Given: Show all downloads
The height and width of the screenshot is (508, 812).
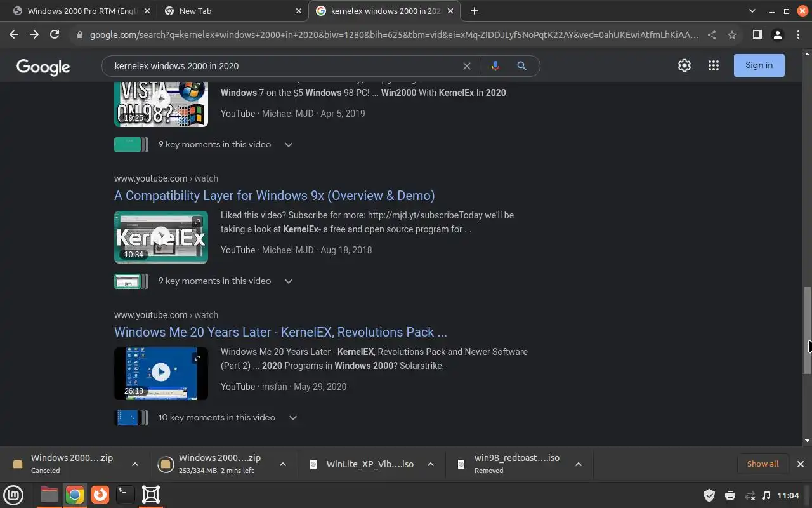Looking at the screenshot, I should tap(763, 464).
